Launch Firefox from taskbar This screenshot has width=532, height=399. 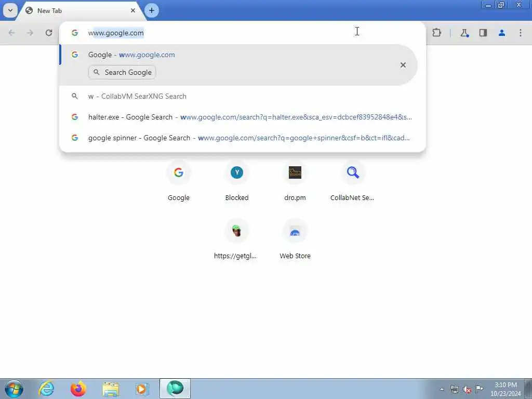click(78, 389)
